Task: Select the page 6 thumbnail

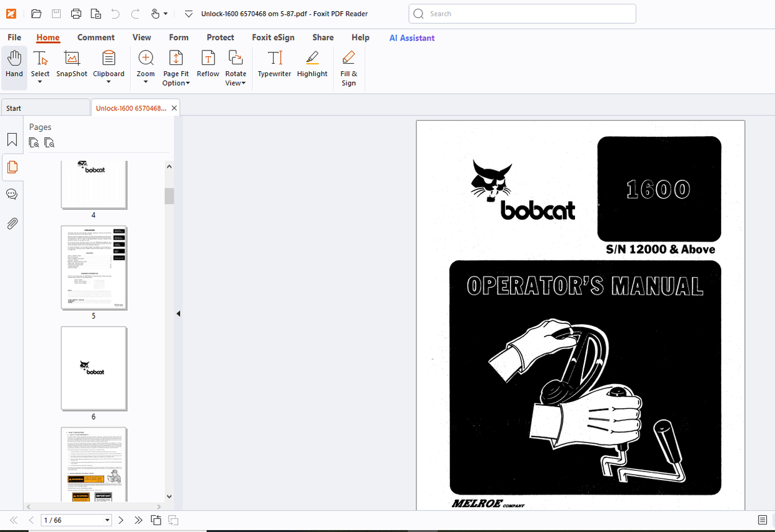Action: [94, 368]
